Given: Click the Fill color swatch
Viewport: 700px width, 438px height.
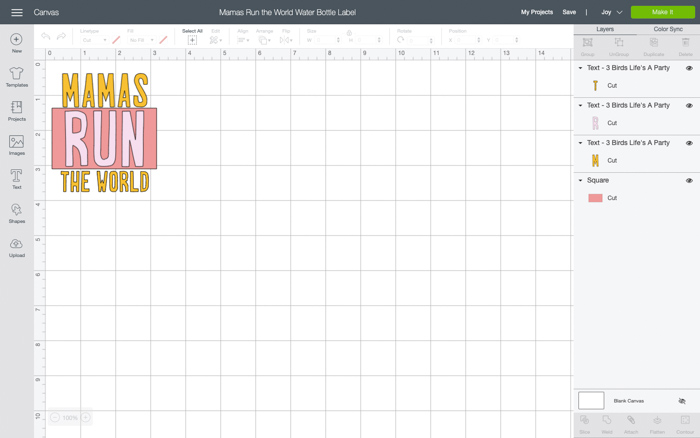Looking at the screenshot, I should (x=163, y=40).
